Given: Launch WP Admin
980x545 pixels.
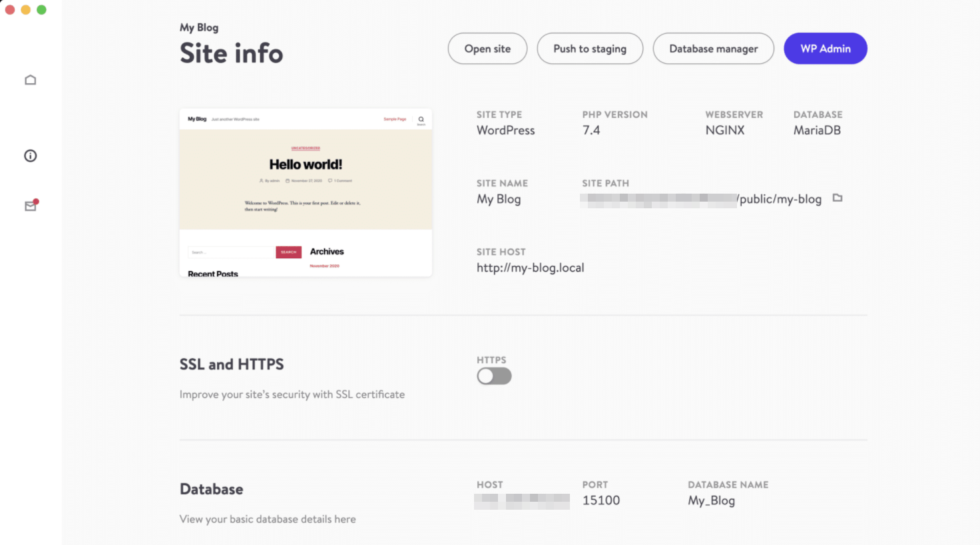Looking at the screenshot, I should click(x=826, y=49).
